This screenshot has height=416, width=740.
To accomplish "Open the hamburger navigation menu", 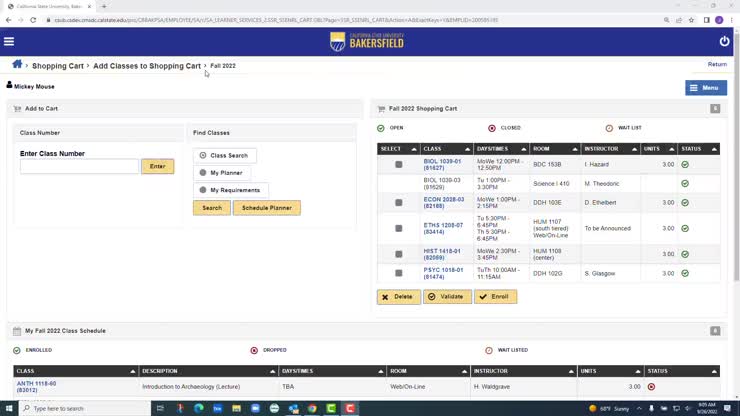I will click(9, 42).
